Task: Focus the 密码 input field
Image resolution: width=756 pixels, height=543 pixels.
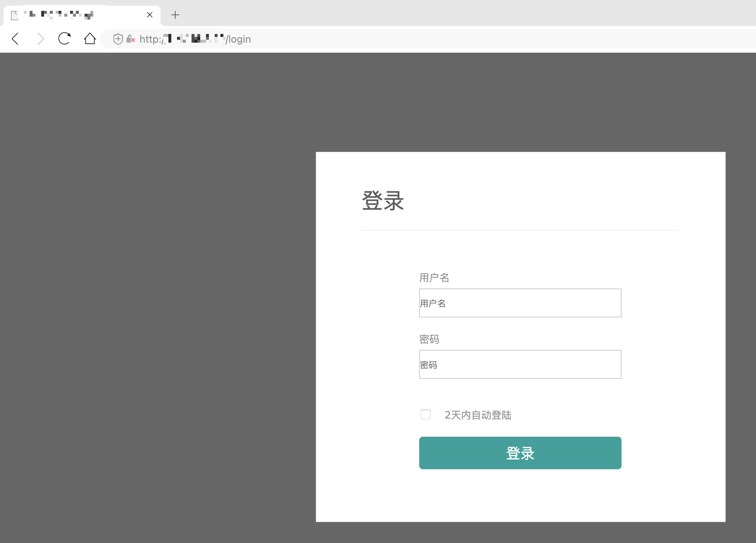Action: [520, 364]
